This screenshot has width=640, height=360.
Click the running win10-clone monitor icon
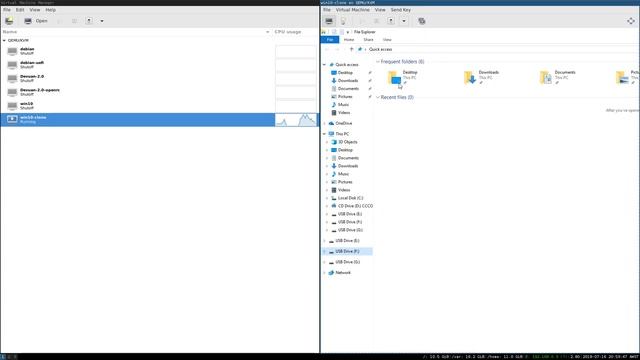12,119
